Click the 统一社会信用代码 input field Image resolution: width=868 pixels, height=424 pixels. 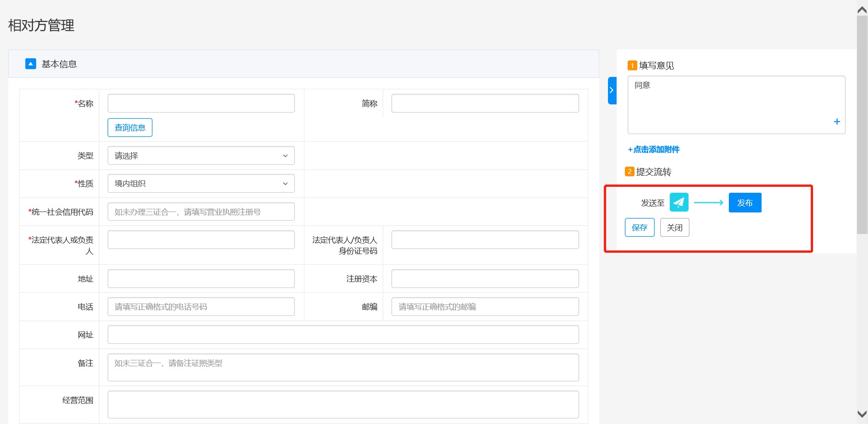[201, 212]
